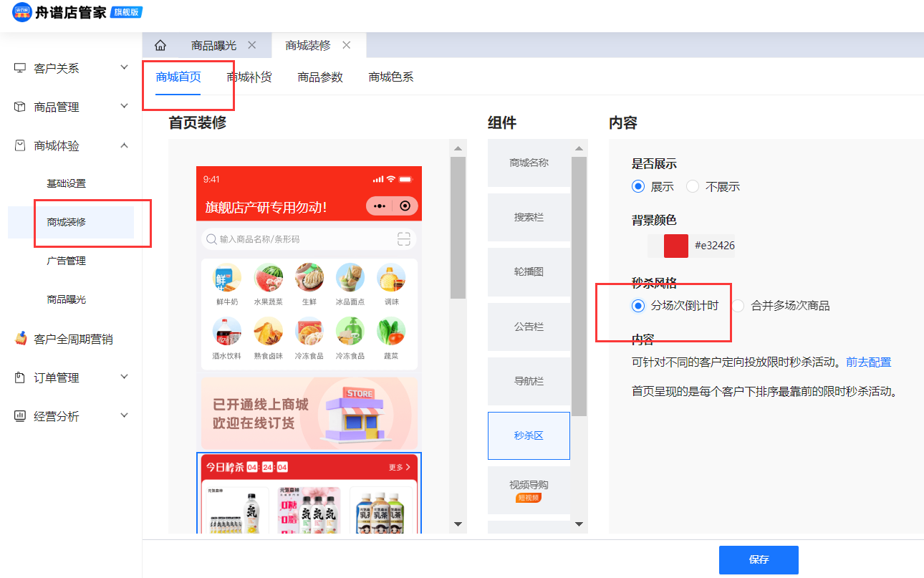
Task: Tap the 鲜牛奶 category icon
Action: click(227, 277)
